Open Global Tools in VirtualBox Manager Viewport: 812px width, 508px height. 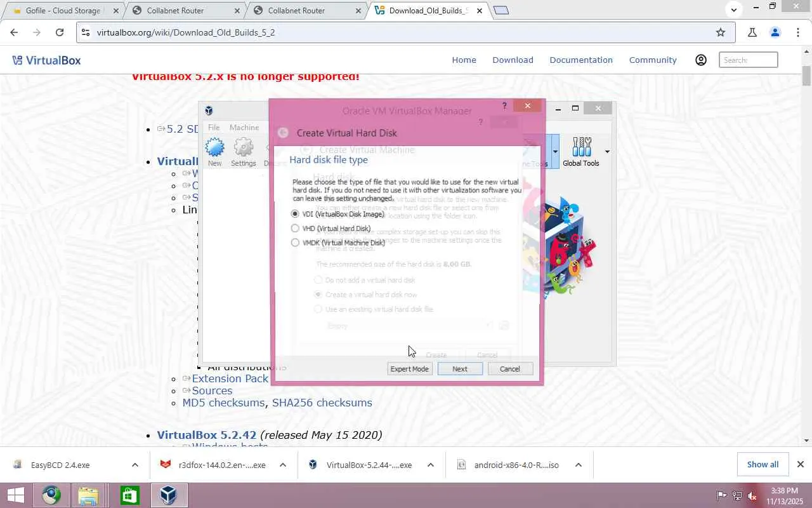pyautogui.click(x=581, y=152)
